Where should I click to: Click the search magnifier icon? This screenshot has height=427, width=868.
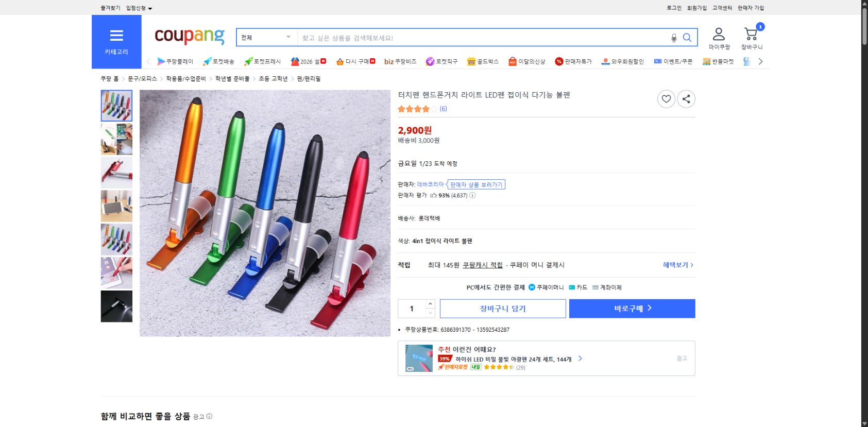coord(687,37)
